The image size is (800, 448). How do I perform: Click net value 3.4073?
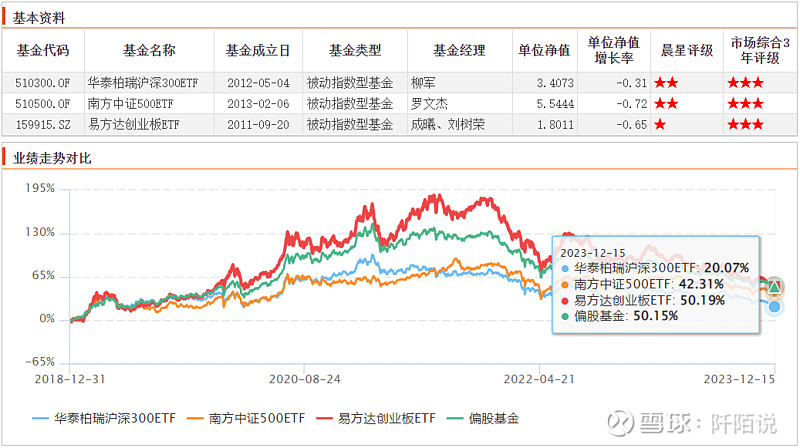click(555, 83)
